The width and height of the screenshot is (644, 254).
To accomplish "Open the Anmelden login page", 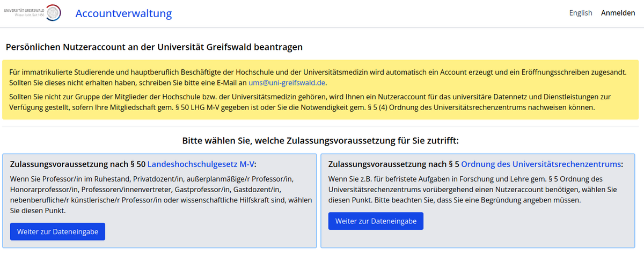I will tap(618, 13).
